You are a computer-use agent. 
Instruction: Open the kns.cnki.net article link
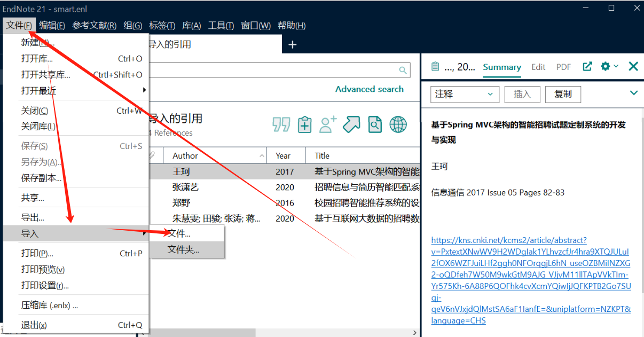531,280
